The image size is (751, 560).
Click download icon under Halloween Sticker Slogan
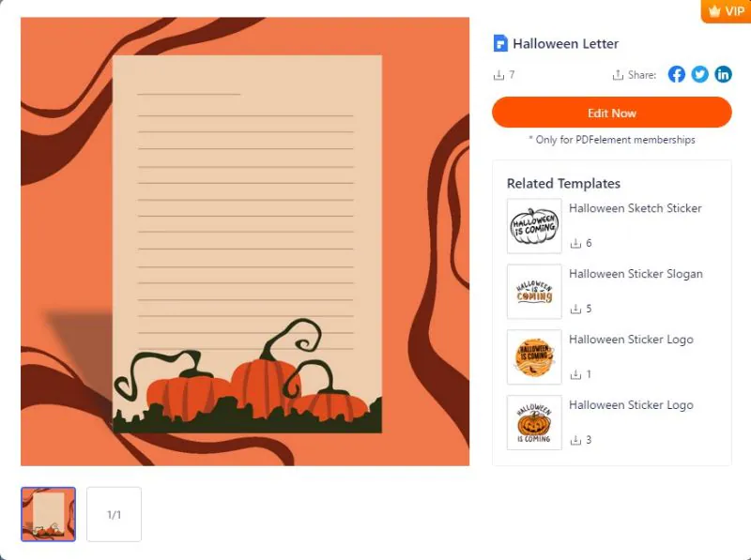point(575,310)
